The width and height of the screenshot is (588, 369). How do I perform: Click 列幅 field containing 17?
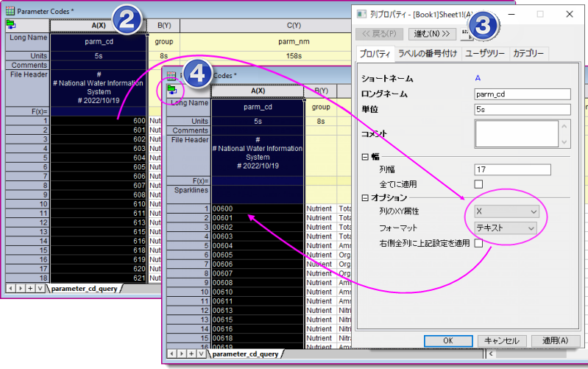point(513,169)
